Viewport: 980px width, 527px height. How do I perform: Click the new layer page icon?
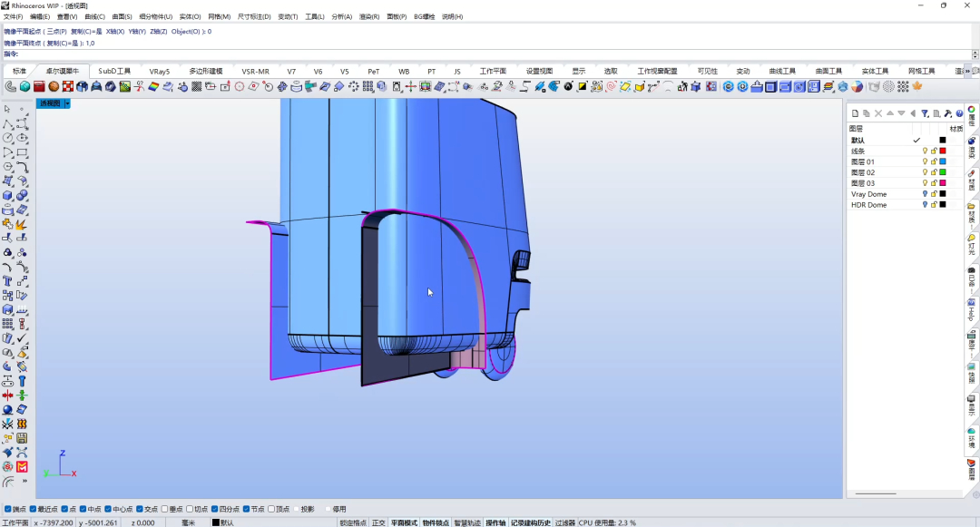(855, 113)
